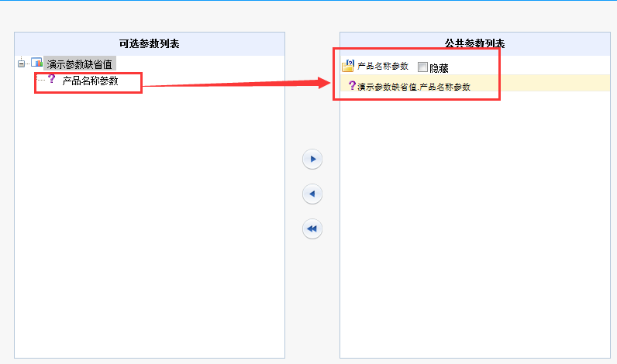Click empty space in the public parameters panel
This screenshot has height=364, width=617.
pyautogui.click(x=475, y=224)
